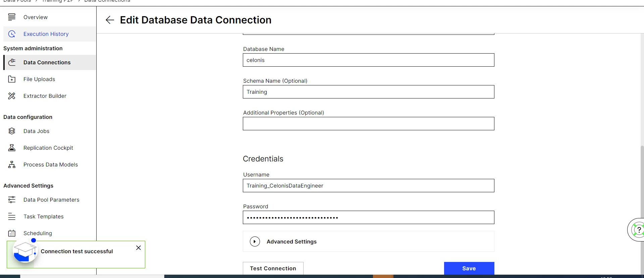Click the Data configuration heading
Viewport: 644px width, 278px height.
[x=28, y=117]
